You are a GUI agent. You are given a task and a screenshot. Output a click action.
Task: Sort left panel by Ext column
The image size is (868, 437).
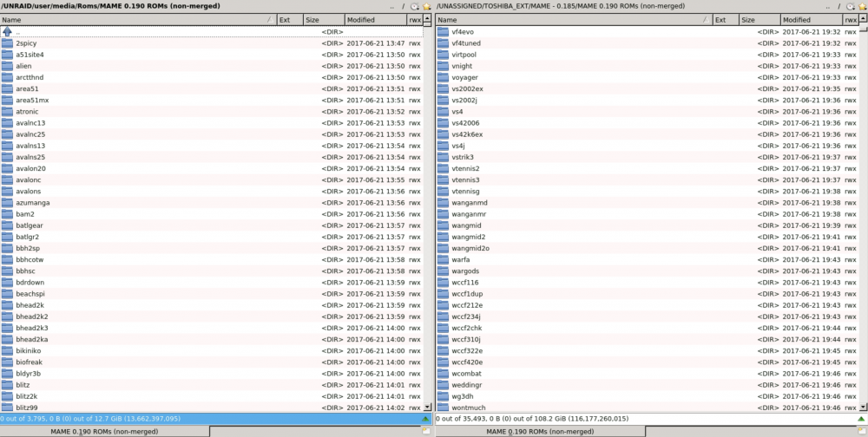pyautogui.click(x=290, y=20)
